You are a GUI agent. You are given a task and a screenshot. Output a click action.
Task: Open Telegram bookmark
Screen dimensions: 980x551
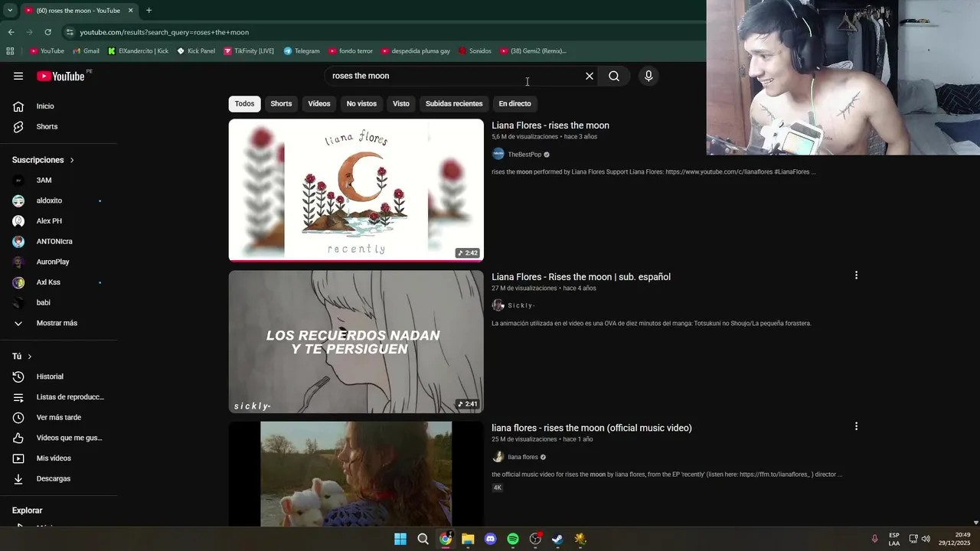tap(302, 51)
